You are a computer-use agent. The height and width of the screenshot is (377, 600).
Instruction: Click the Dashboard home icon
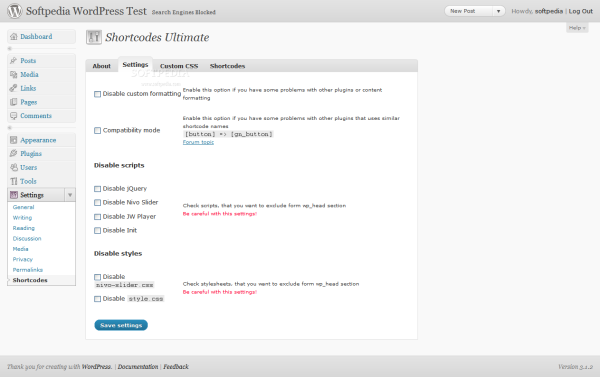[x=14, y=36]
